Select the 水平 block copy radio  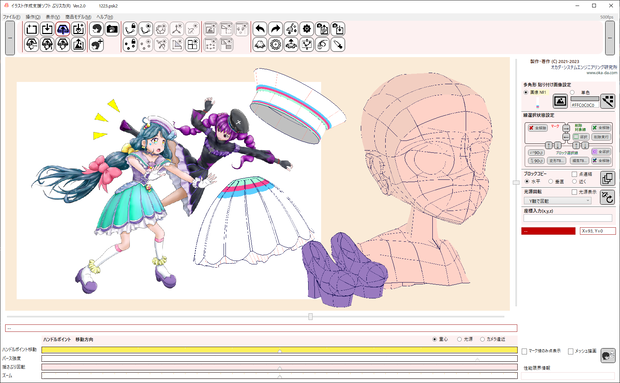click(527, 181)
